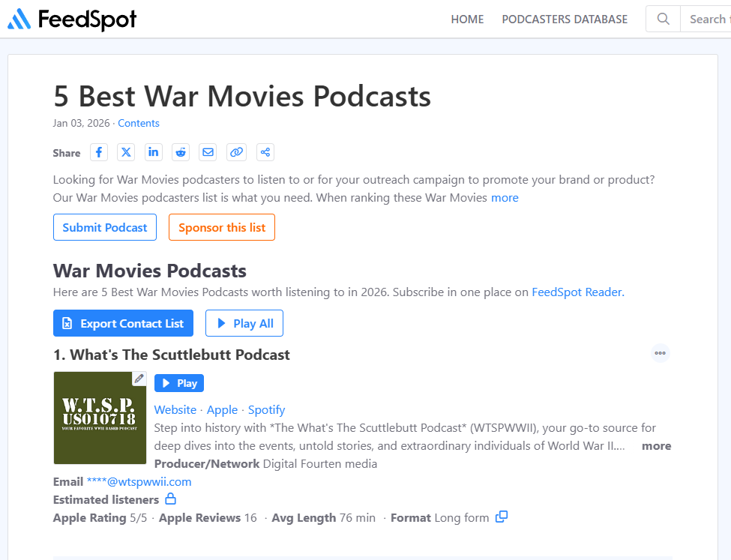Share the list on X (Twitter)

point(127,152)
